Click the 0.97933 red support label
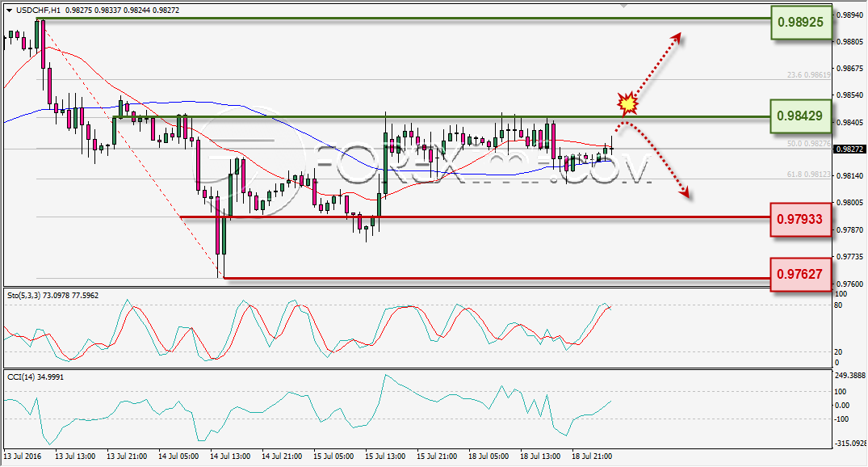 point(800,220)
